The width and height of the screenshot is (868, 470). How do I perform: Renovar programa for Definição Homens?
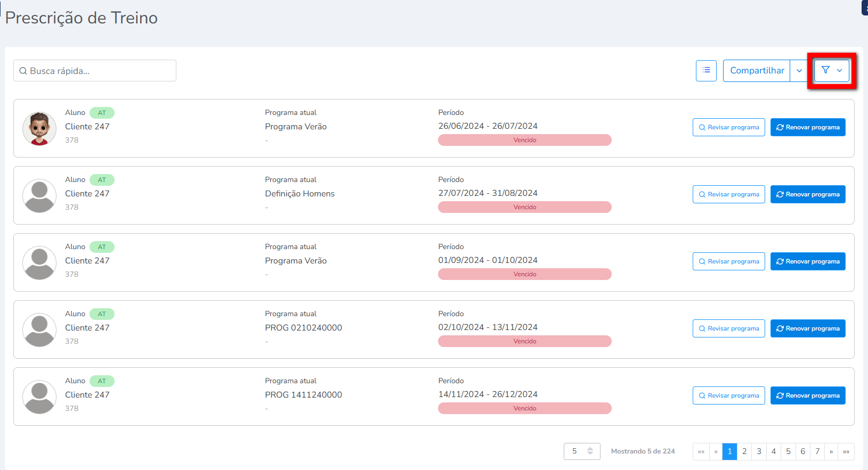click(808, 194)
